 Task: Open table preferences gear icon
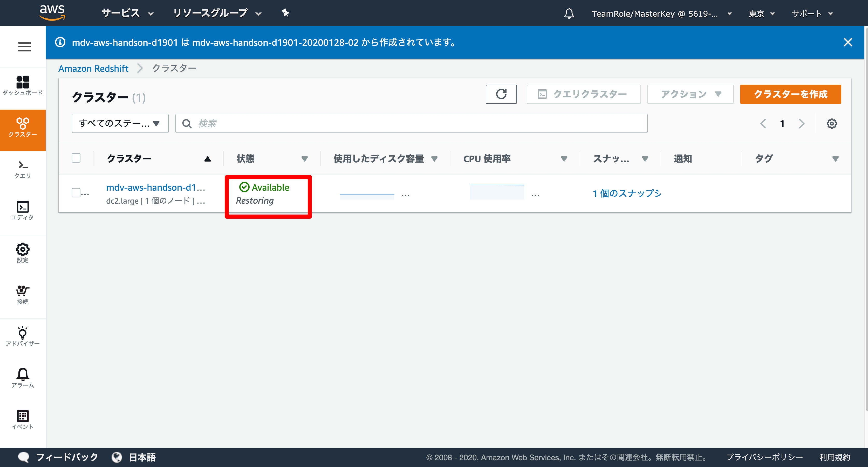point(832,124)
